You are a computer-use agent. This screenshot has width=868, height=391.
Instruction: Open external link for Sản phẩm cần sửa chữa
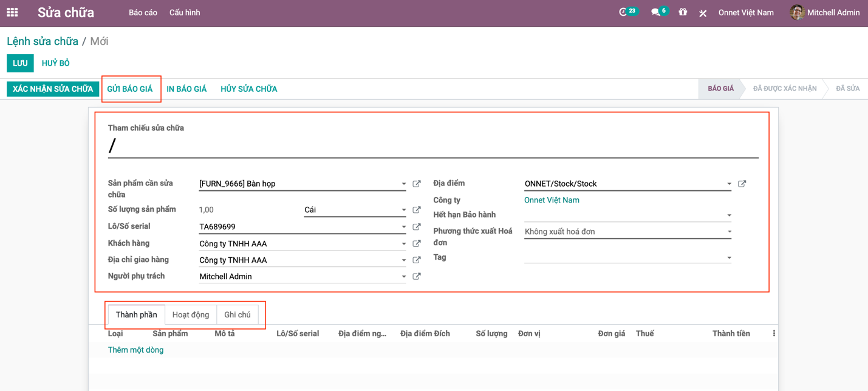coord(417,184)
